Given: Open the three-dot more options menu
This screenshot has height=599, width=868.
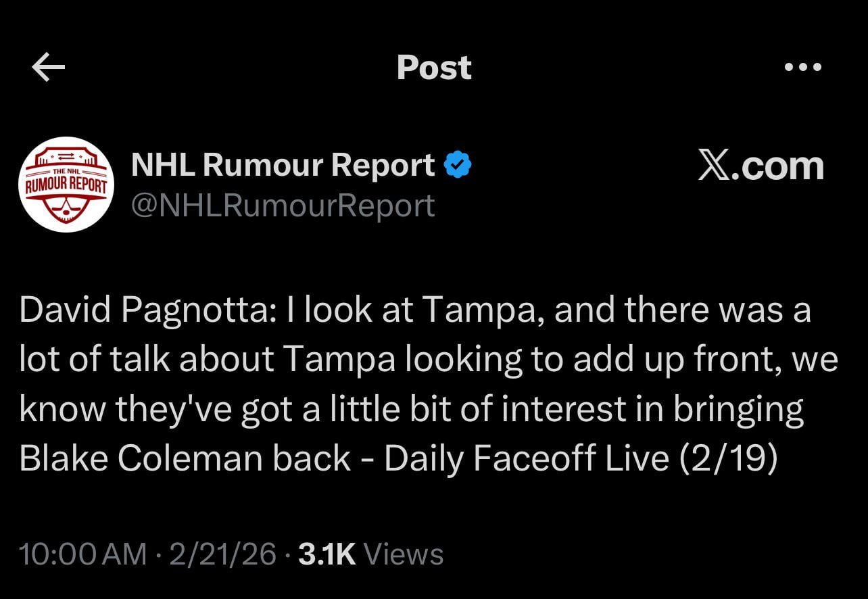Looking at the screenshot, I should [x=803, y=67].
